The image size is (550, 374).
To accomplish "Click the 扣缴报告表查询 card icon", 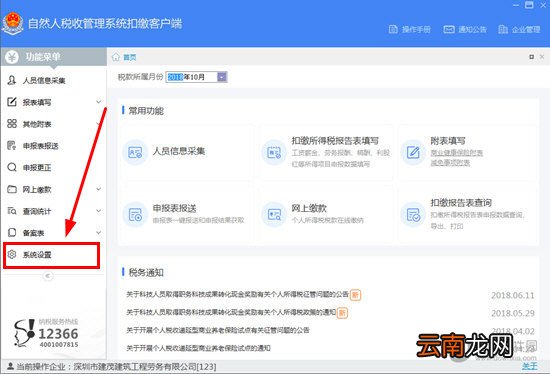I will pos(413,214).
